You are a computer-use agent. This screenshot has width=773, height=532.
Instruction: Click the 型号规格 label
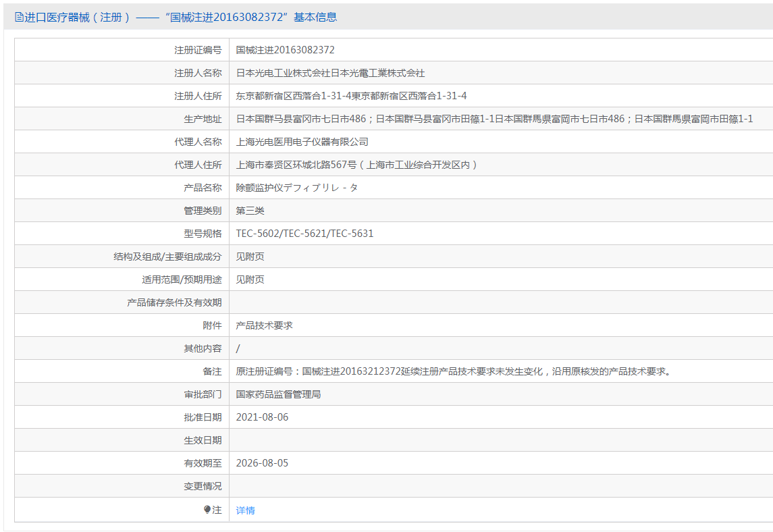click(x=203, y=234)
